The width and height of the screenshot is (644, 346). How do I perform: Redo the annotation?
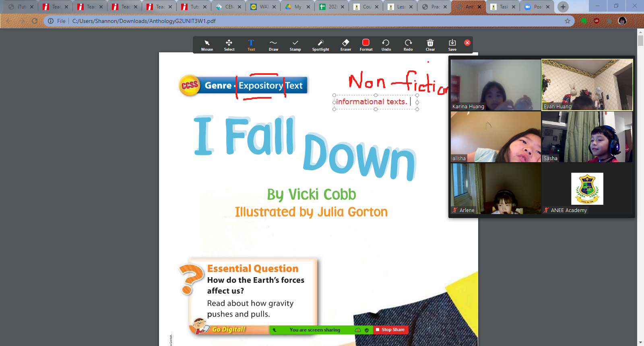click(408, 45)
